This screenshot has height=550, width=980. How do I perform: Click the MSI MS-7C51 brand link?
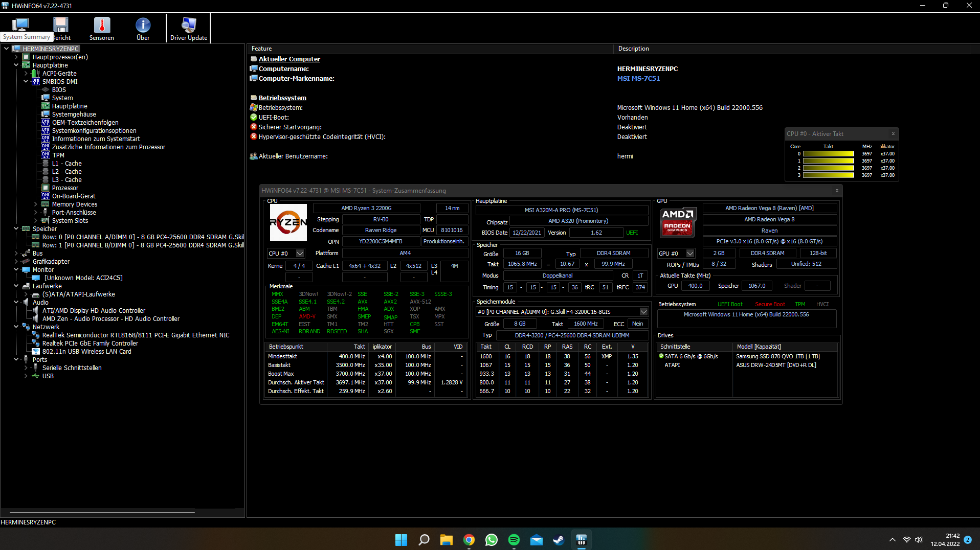(638, 79)
